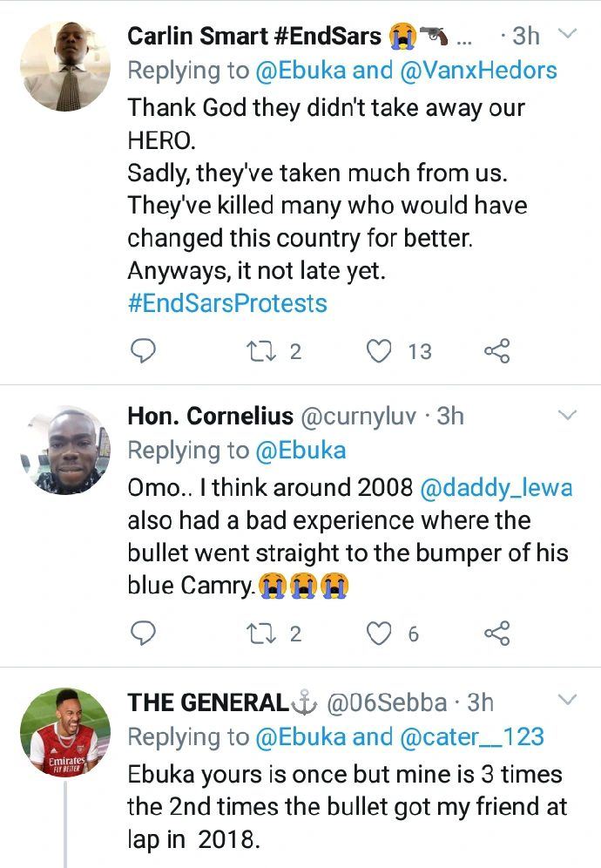Like Carlin Smart's tweet
Viewport: 601px width, 868px height.
pos(379,351)
